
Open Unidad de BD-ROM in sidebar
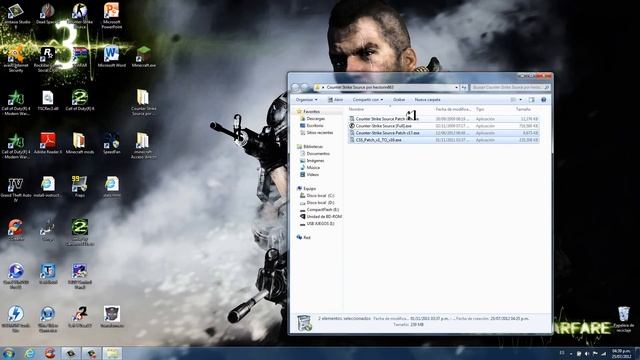tap(321, 216)
